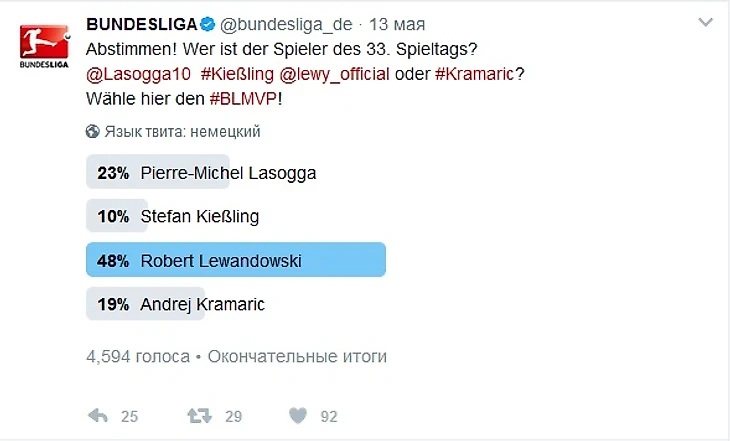Viewport: 730px width, 441px height.
Task: Click the blue verified badge
Action: (206, 24)
